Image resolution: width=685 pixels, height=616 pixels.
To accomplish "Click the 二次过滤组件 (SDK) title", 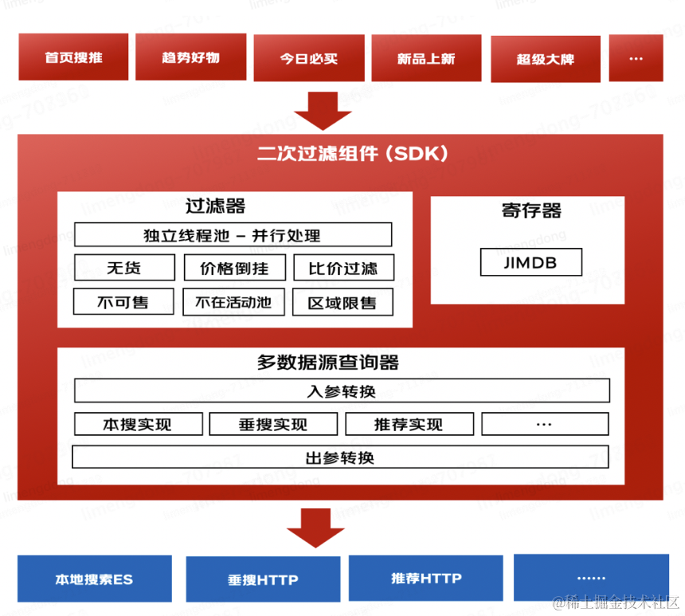I will click(353, 154).
